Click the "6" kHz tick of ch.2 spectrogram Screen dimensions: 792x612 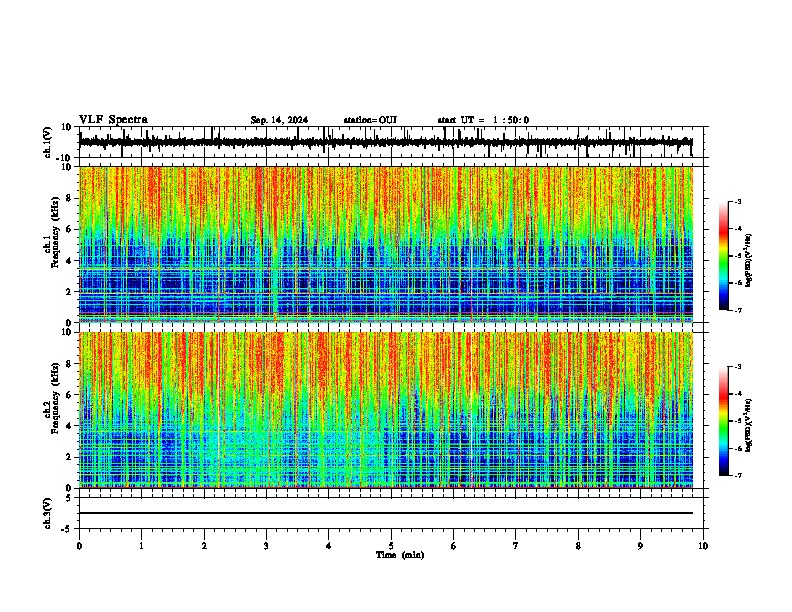coord(69,395)
